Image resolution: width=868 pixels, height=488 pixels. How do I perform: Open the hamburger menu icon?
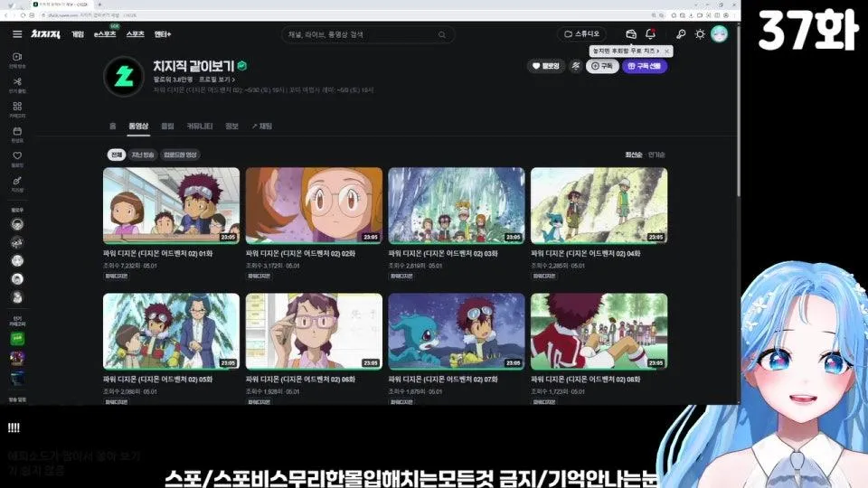pos(17,34)
